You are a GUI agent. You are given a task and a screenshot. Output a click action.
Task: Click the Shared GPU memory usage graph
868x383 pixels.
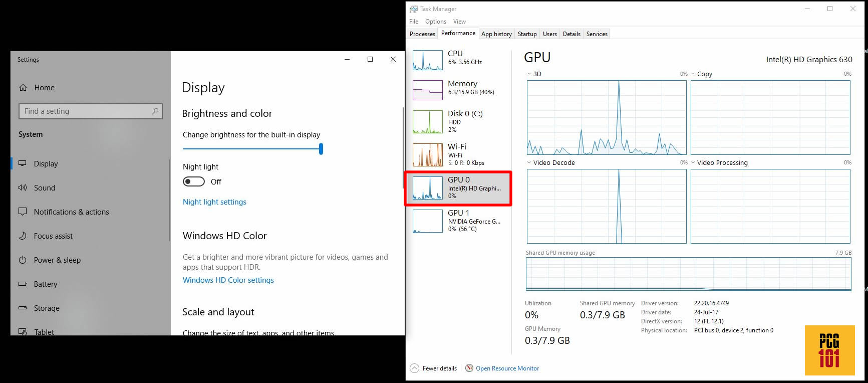click(x=688, y=274)
